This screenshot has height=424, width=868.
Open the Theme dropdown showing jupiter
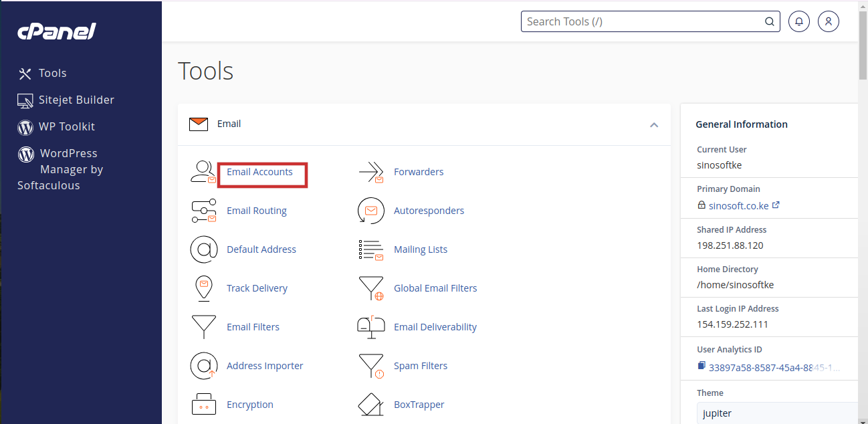point(776,413)
